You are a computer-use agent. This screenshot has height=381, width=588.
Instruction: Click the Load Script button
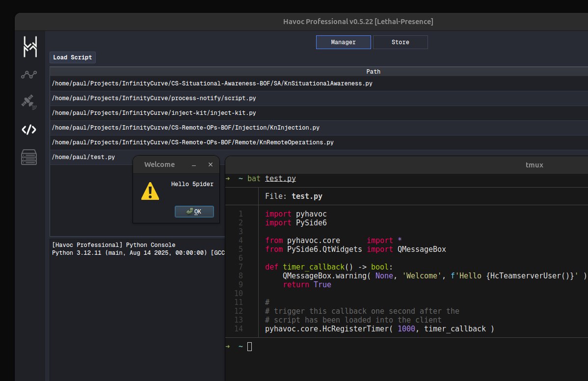pos(72,57)
